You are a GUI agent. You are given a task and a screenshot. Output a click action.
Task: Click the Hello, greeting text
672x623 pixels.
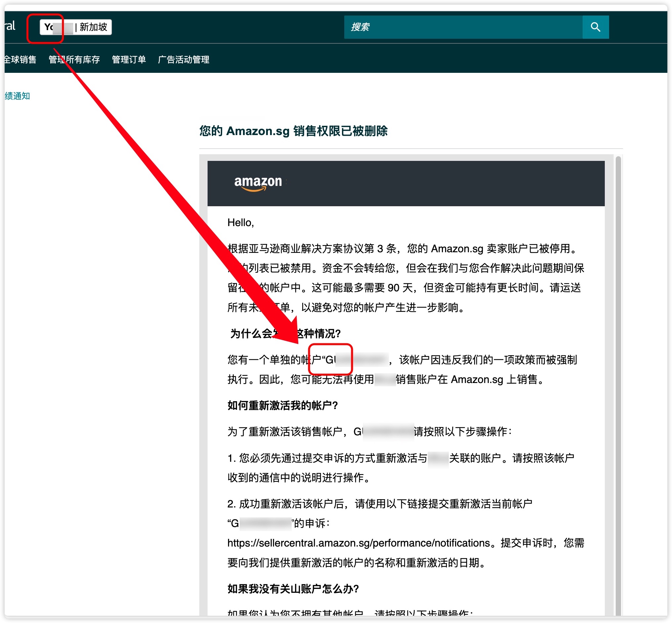240,222
